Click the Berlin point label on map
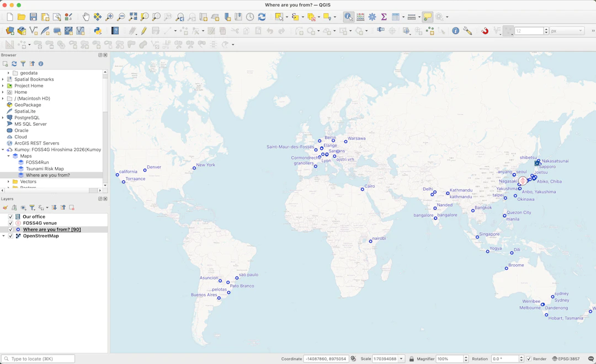The width and height of the screenshot is (596, 364). 331,137
